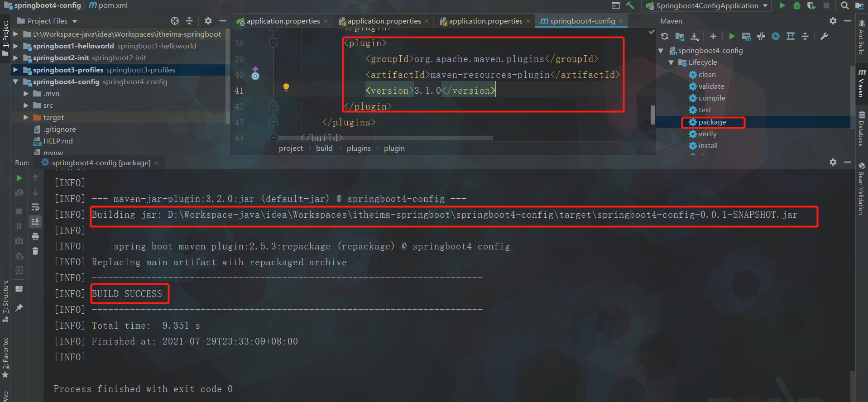This screenshot has width=868, height=402.
Task: Open Bean Validation side tool tab
Action: tap(861, 188)
